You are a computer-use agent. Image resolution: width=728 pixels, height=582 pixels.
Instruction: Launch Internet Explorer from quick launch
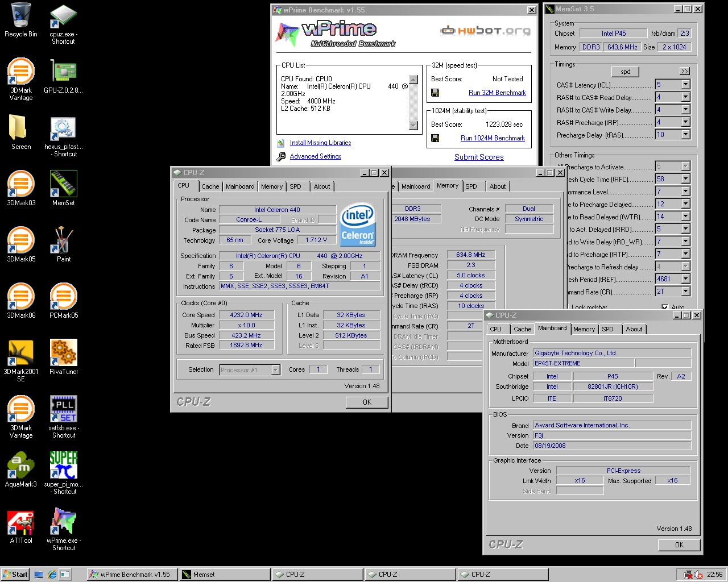pos(52,575)
